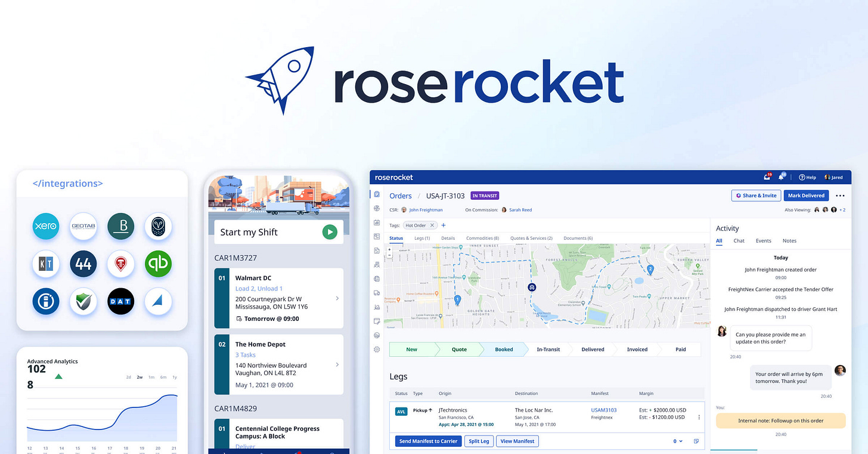
Task: Open the truck icon in the left sidebar
Action: [377, 293]
